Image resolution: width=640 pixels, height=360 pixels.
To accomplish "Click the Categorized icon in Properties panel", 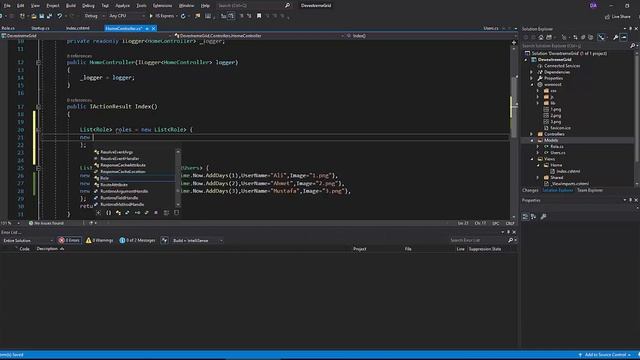I will point(525,217).
